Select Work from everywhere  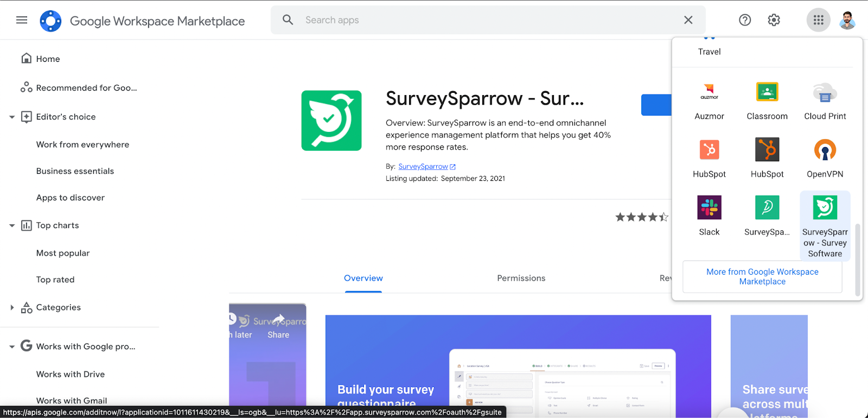tap(82, 144)
